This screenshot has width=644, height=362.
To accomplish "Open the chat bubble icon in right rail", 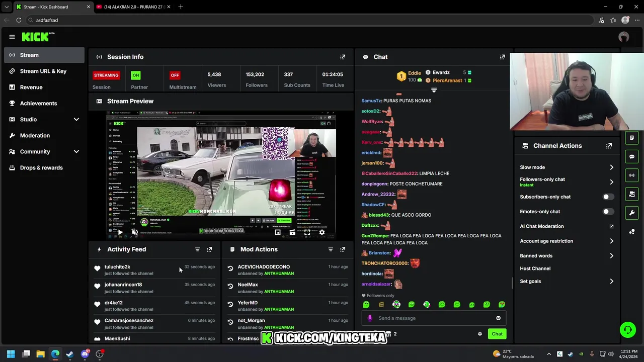I will 632,156.
